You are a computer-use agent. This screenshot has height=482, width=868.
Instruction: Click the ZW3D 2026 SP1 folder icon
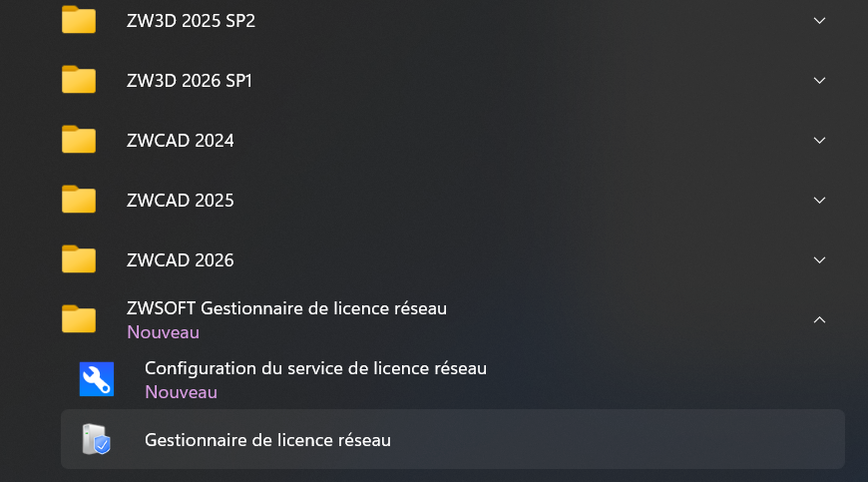pos(79,80)
